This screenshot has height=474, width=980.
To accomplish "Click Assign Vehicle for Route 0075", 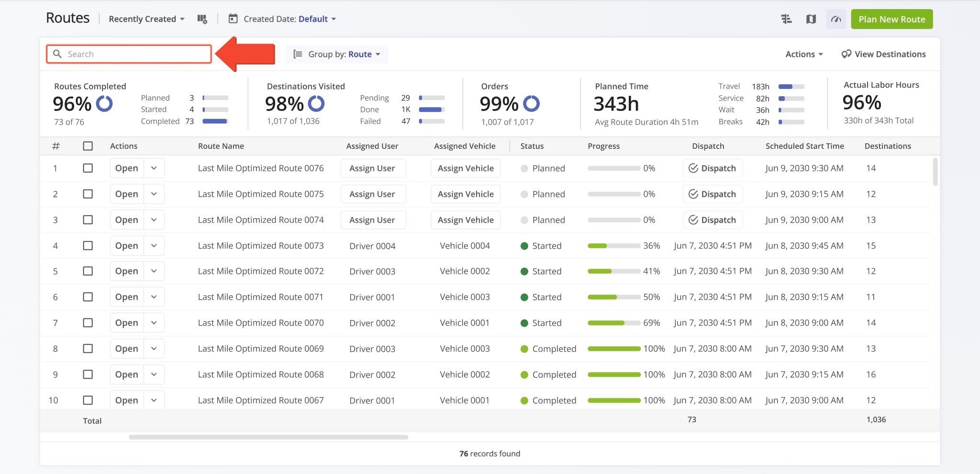I will [x=466, y=194].
